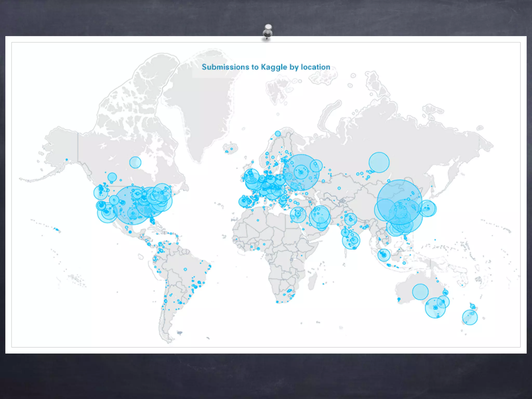Click the isolated bubble over Siberia
This screenshot has width=532, height=399.
[379, 162]
